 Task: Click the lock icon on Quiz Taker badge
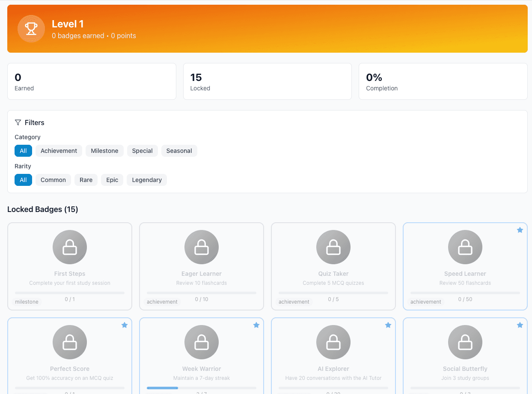(x=333, y=247)
